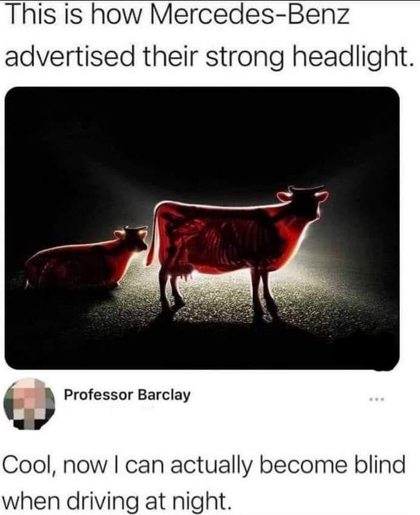Open the Professor Barclay username link

(127, 395)
